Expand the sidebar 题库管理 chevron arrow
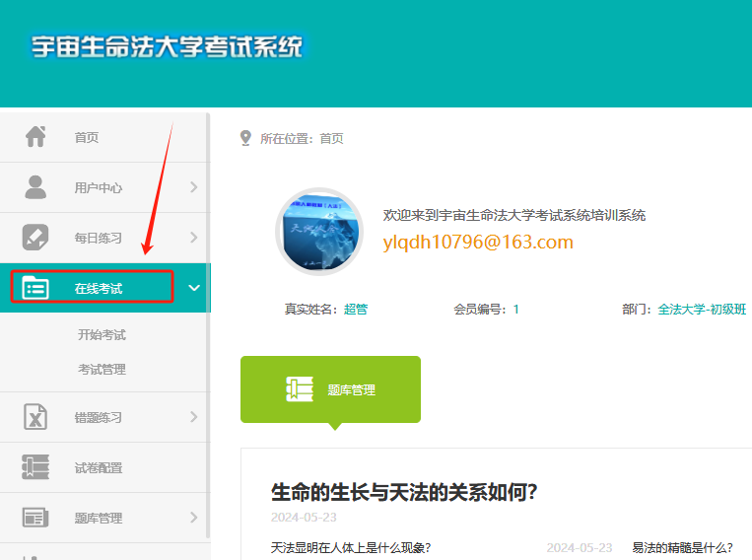The width and height of the screenshot is (752, 560). coord(194,518)
